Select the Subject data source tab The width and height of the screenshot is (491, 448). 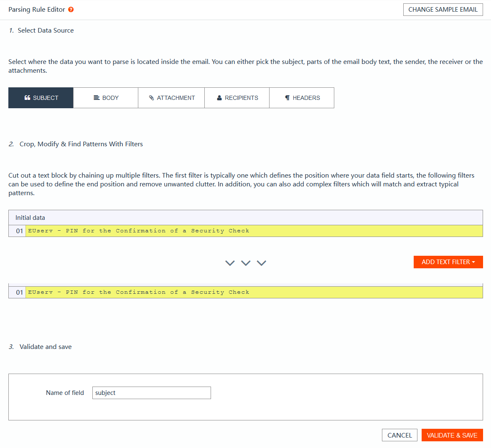click(41, 98)
